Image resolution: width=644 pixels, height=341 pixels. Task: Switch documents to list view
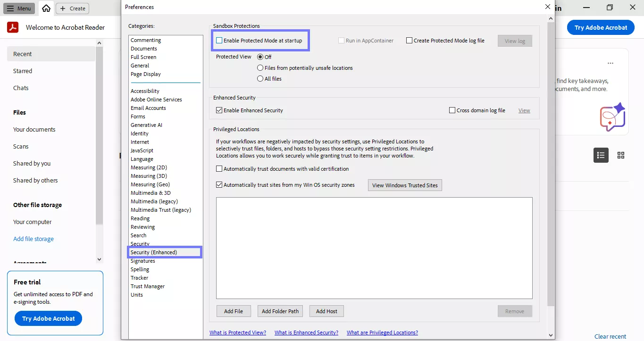601,155
